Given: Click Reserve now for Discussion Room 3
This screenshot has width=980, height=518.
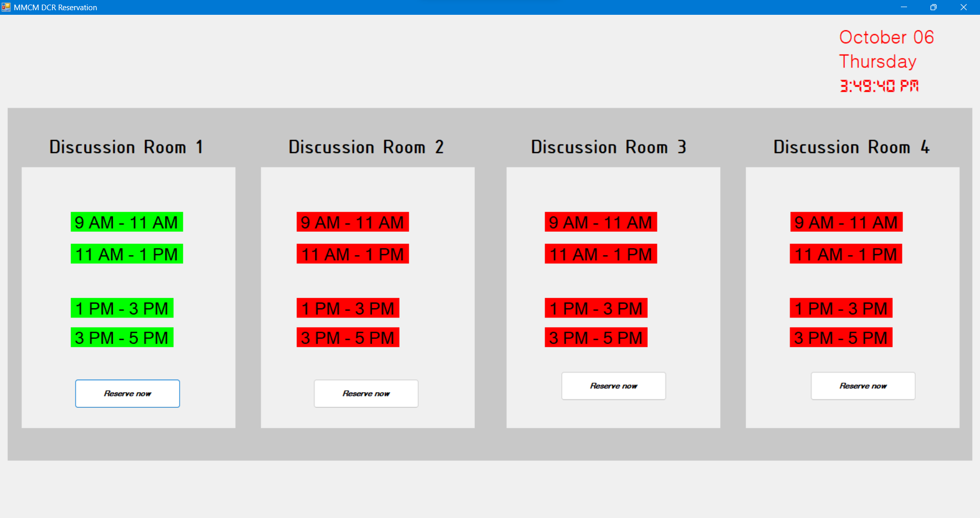Looking at the screenshot, I should (x=614, y=386).
